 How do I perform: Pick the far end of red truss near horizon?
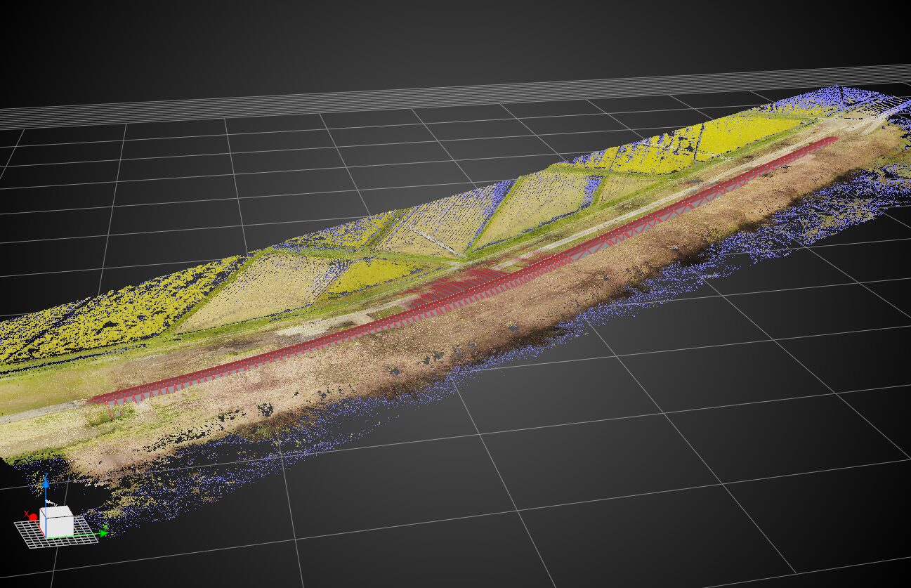[x=829, y=141]
